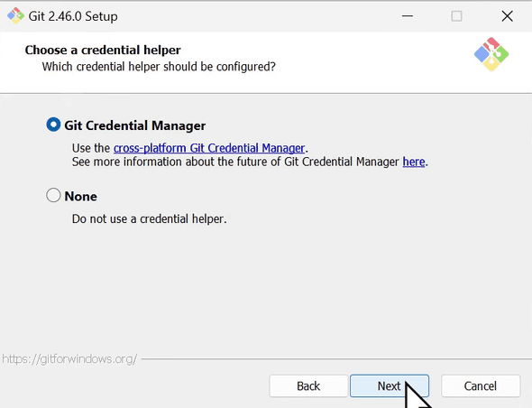
Task: Click 'Do not use a credential helper' description
Action: pos(150,218)
